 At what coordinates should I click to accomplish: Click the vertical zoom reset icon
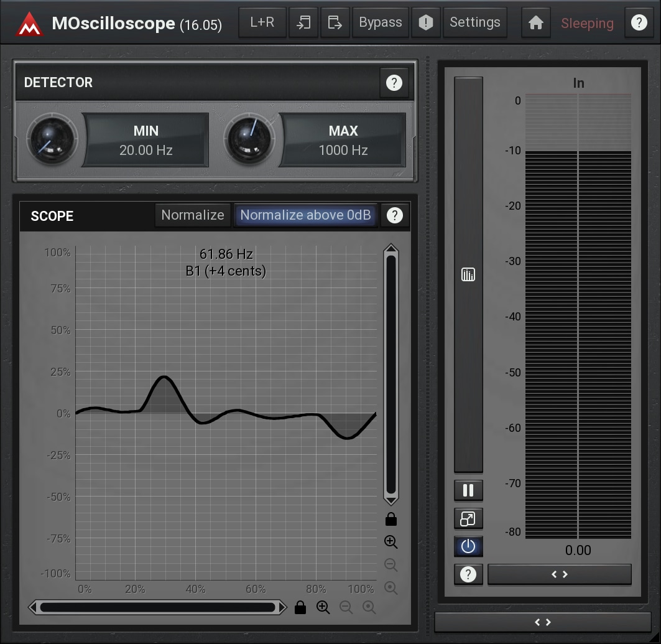391,587
